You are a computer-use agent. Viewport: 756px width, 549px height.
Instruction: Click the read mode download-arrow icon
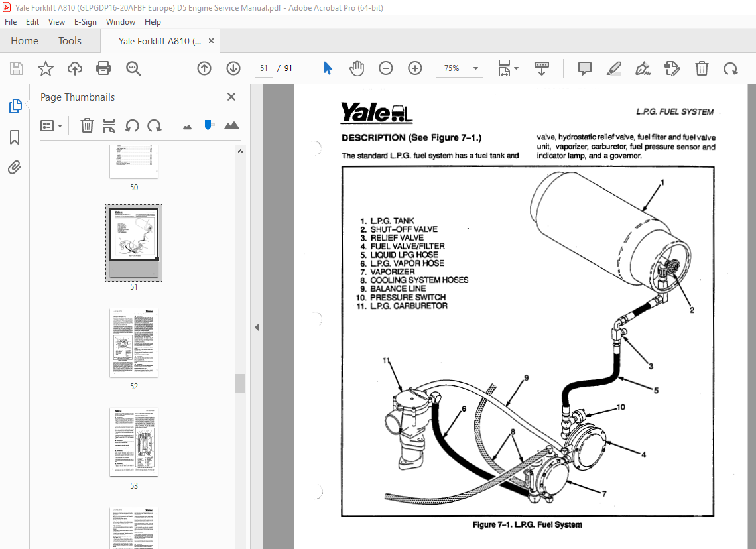click(542, 68)
